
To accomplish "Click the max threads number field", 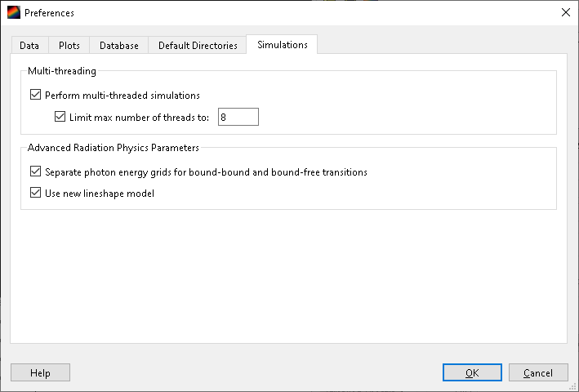I will click(x=238, y=117).
